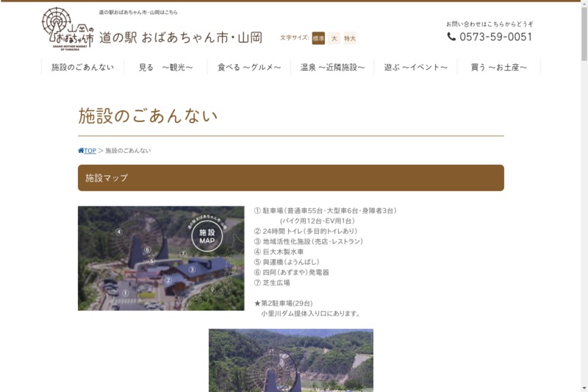Set the text size to 標準

(318, 38)
